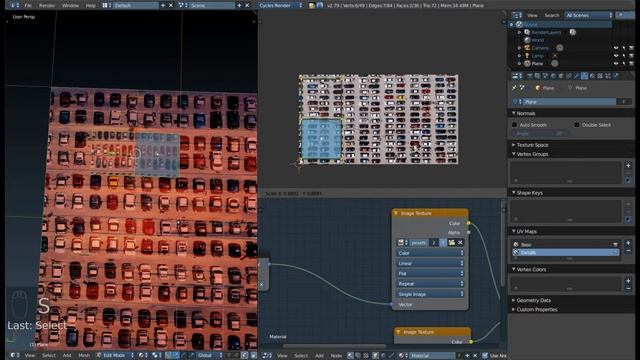Add a new vertex group
Screen dimensions: 640x360
pyautogui.click(x=628, y=166)
